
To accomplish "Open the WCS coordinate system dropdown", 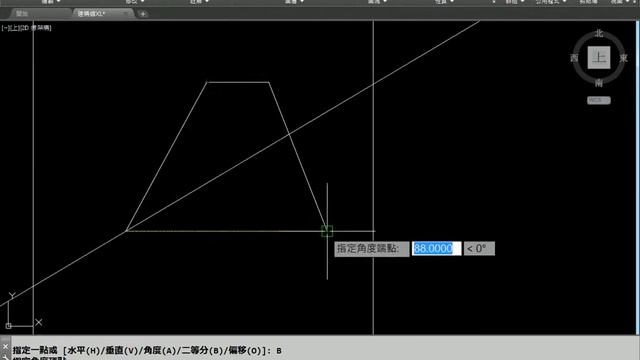I will 599,100.
